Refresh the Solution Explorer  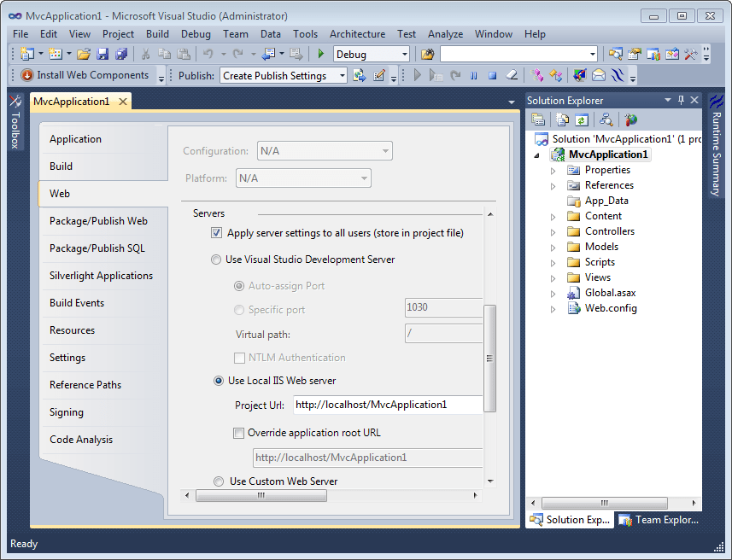click(583, 119)
